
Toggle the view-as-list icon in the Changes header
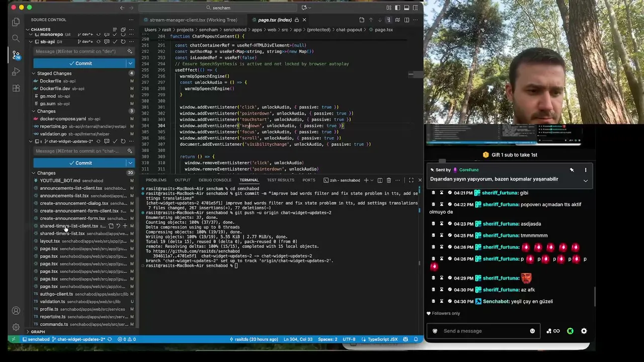coord(115,30)
